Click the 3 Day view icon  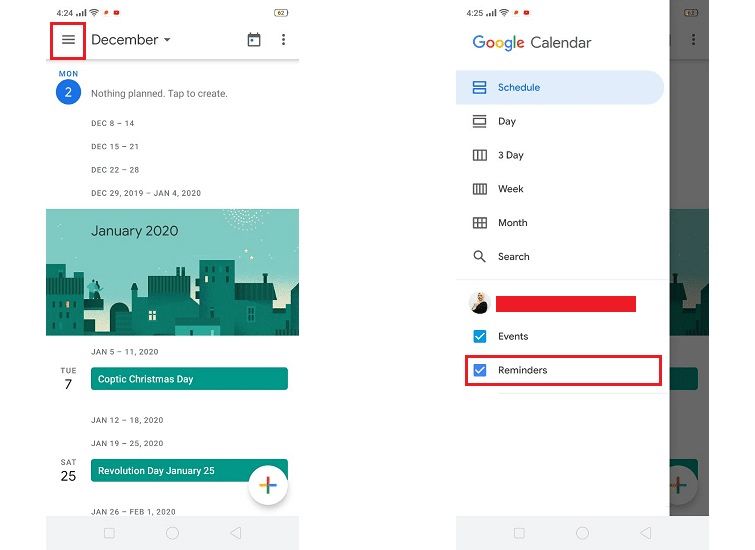coord(480,155)
